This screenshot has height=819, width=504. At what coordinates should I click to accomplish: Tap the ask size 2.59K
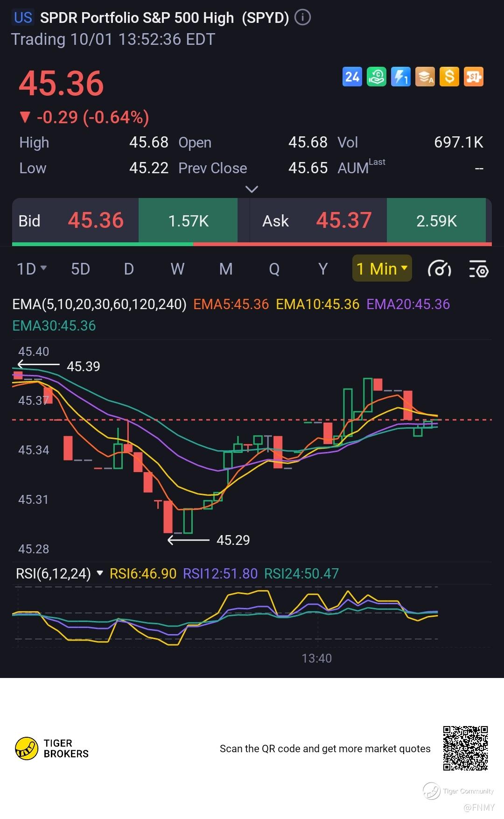tap(436, 221)
